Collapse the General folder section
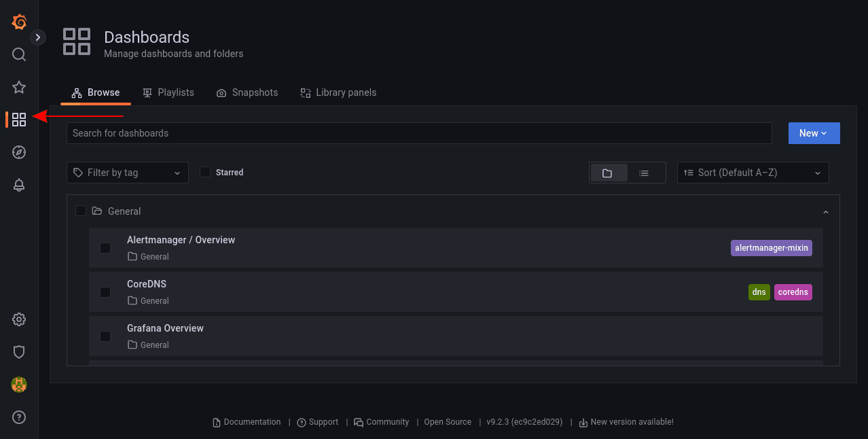868x439 pixels. (825, 211)
